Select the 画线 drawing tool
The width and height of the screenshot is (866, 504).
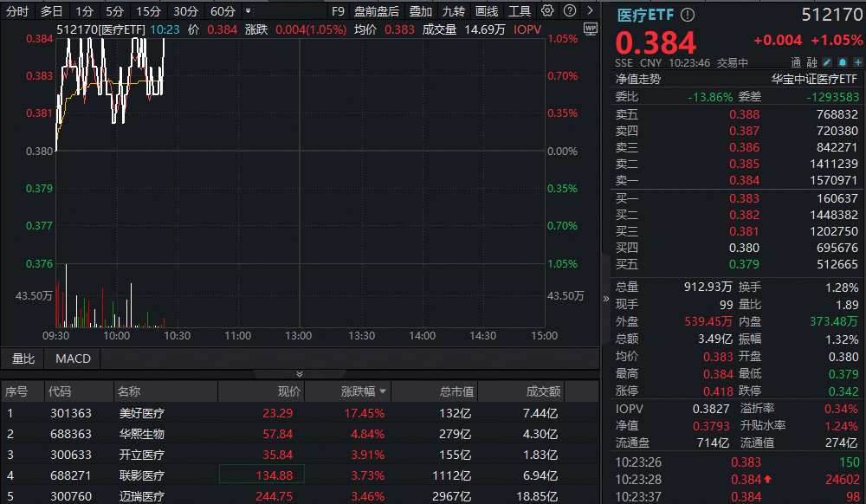[x=488, y=10]
